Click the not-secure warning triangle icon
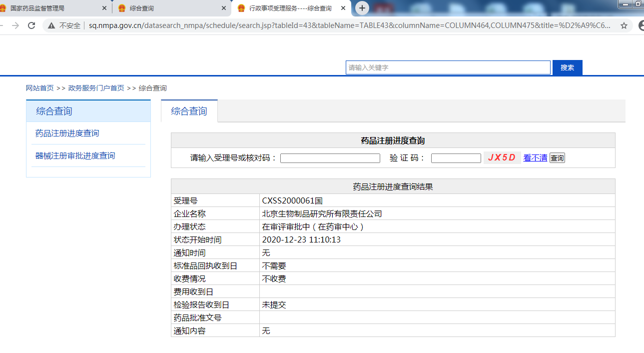The width and height of the screenshot is (644, 353). click(51, 25)
